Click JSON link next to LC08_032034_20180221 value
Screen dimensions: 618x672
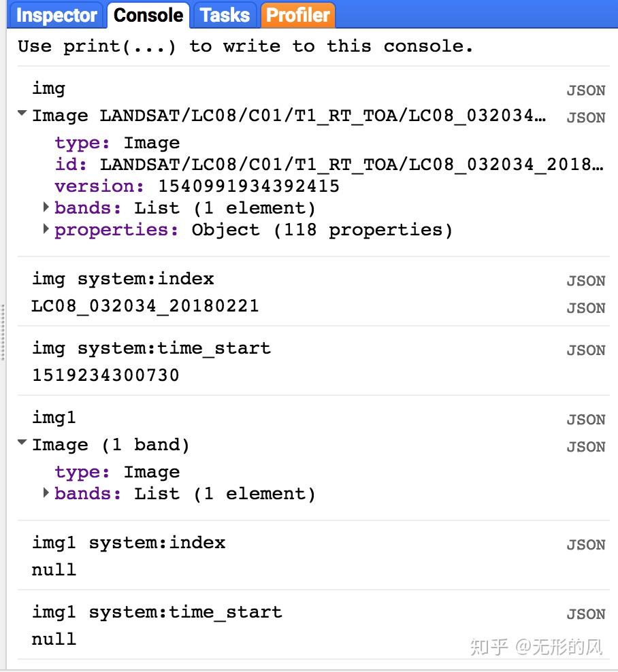[585, 308]
